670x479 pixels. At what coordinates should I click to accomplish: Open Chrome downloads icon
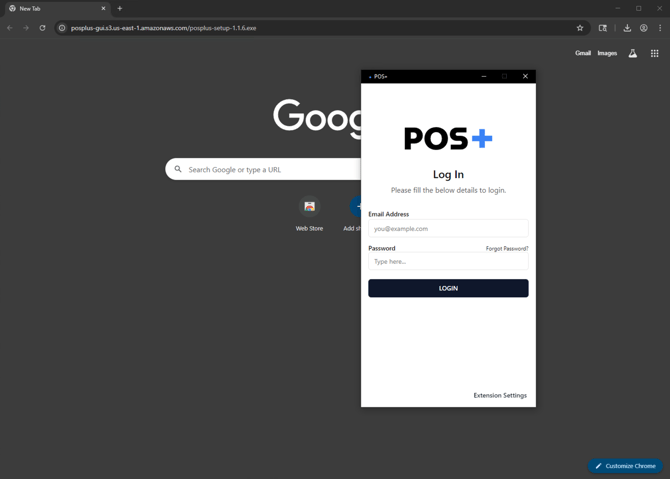(x=627, y=28)
